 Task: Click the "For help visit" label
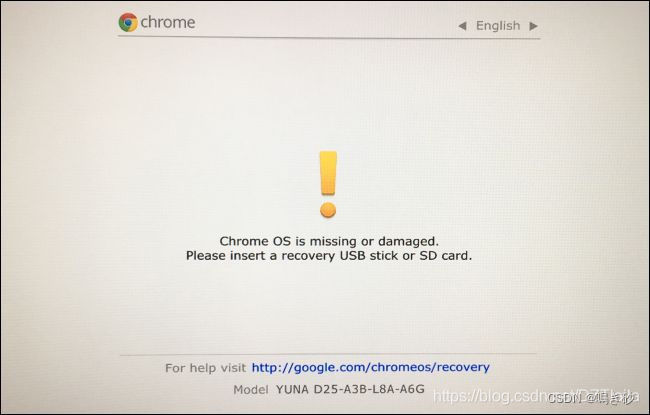point(206,368)
